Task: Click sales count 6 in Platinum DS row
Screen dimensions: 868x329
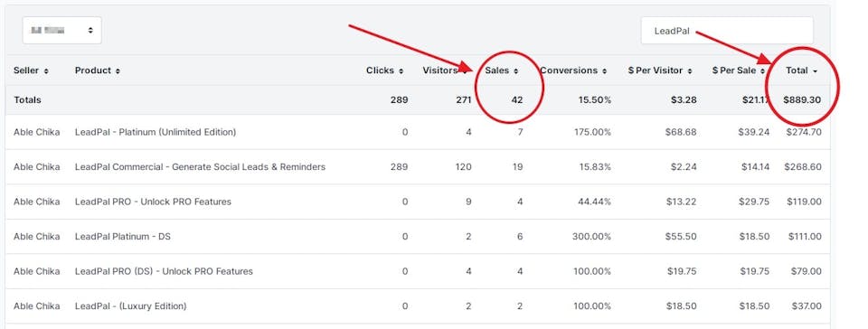Action: click(x=521, y=236)
